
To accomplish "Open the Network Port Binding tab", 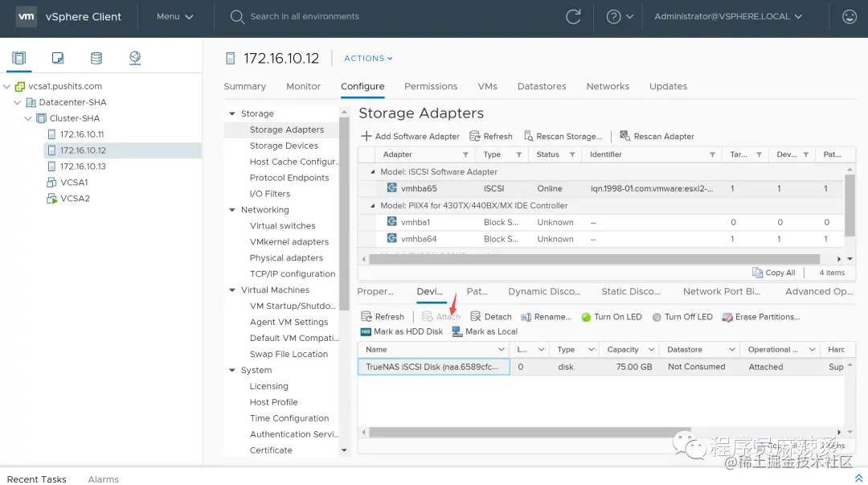I will (721, 291).
